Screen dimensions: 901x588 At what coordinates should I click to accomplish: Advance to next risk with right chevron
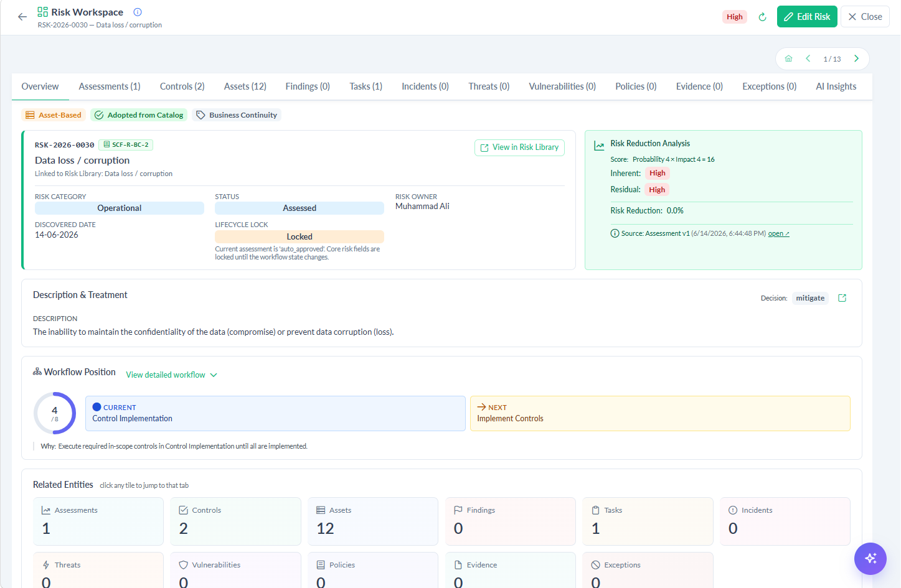point(857,58)
